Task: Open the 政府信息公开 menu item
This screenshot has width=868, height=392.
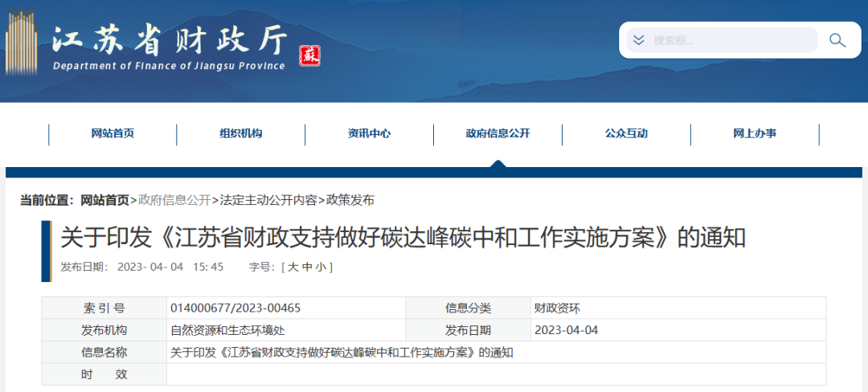Action: 497,133
